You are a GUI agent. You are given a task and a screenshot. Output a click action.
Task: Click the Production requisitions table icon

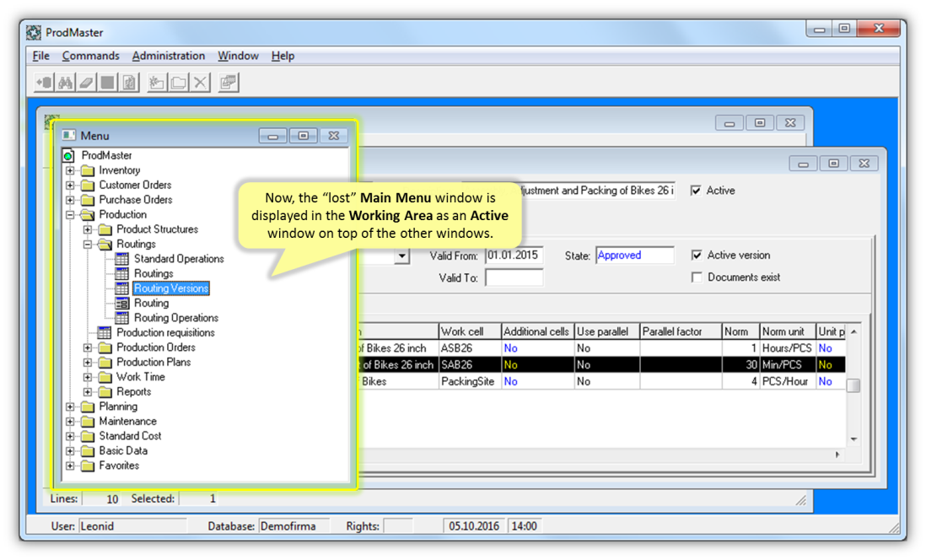point(104,332)
